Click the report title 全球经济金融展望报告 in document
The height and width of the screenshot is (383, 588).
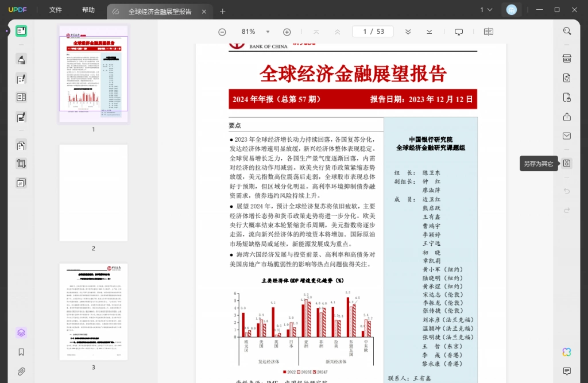353,73
